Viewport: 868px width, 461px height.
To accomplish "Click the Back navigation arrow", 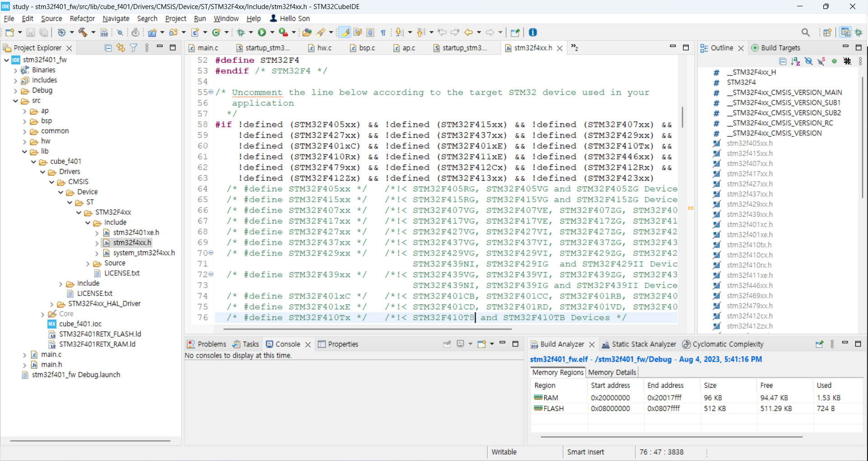I will tap(468, 32).
